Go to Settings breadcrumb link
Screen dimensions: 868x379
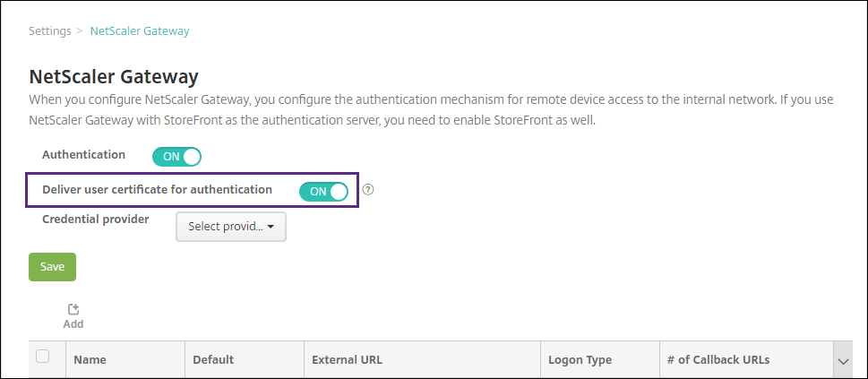49,30
